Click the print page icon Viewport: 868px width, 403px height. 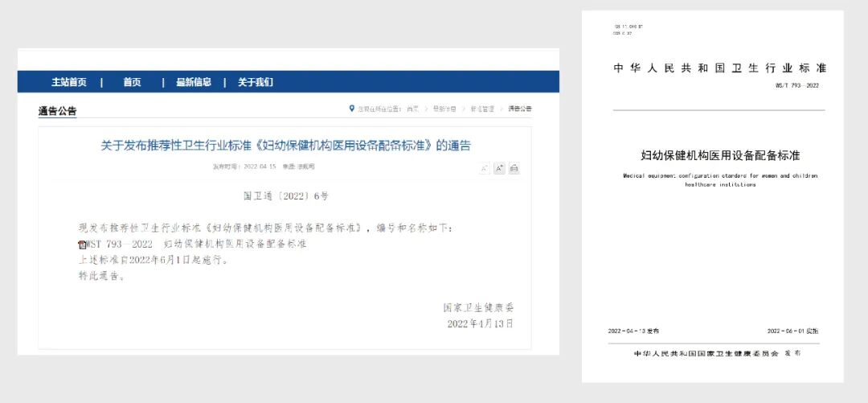point(514,168)
